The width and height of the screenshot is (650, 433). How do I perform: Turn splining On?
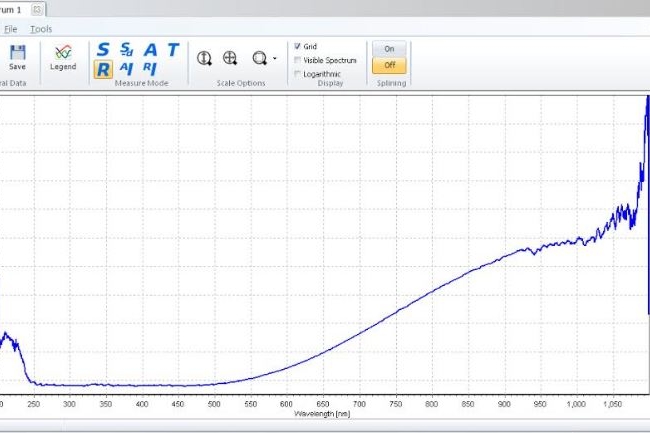[x=389, y=48]
